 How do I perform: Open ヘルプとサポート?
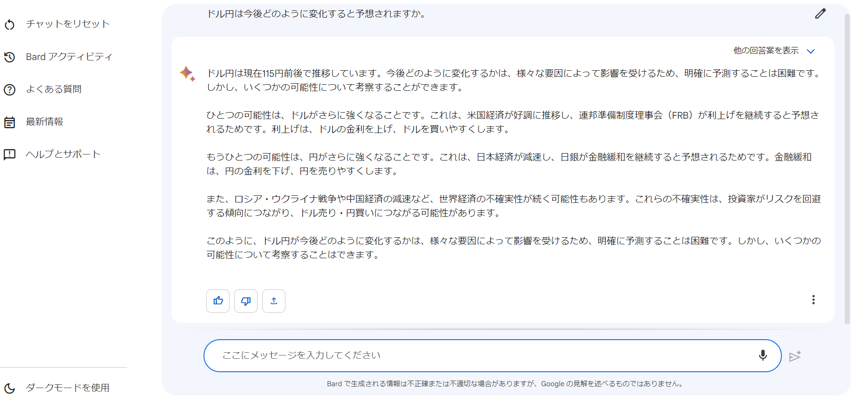[63, 154]
